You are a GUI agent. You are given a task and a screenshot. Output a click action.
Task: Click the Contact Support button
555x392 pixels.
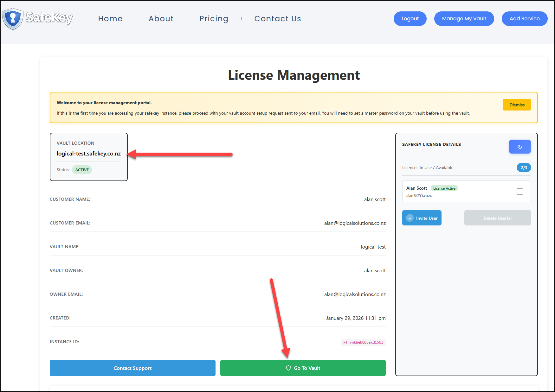click(x=132, y=368)
